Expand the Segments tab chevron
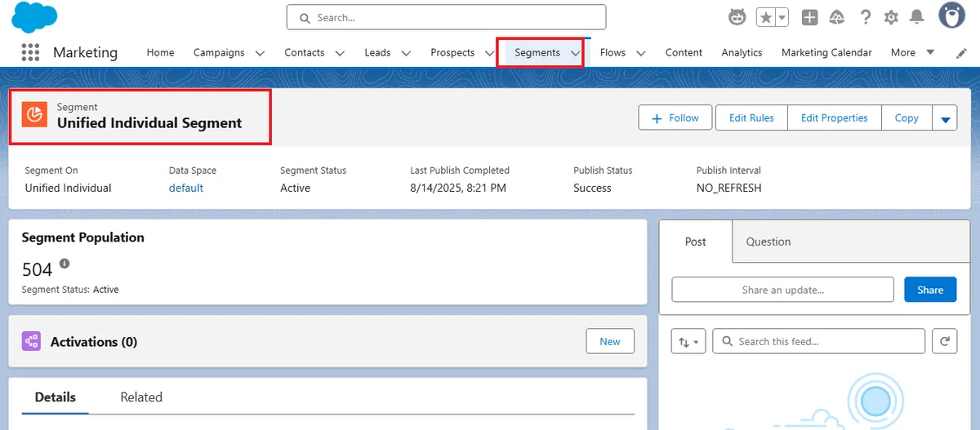This screenshot has height=430, width=980. (x=575, y=53)
